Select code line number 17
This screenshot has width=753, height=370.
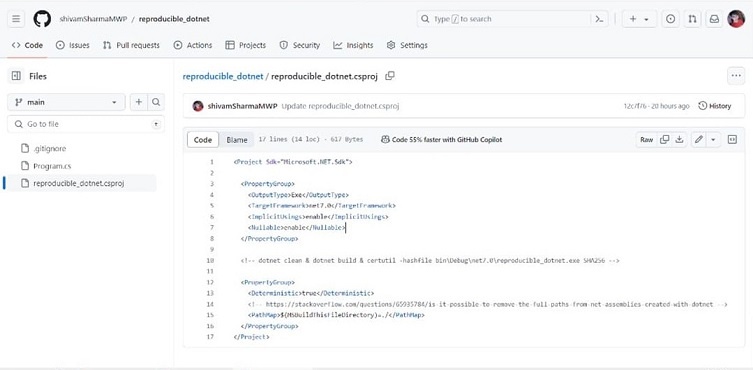210,337
